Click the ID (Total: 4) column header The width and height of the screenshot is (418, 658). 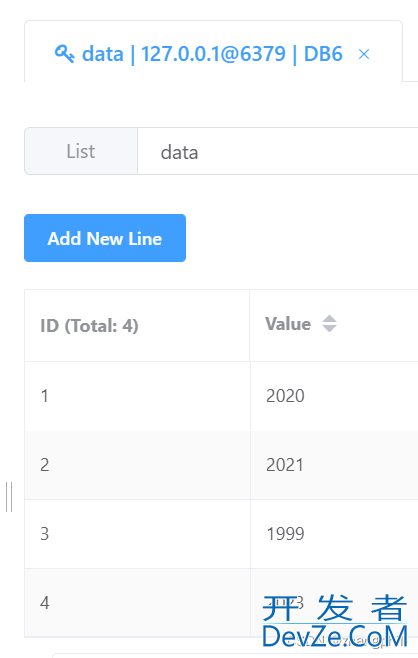pyautogui.click(x=89, y=326)
